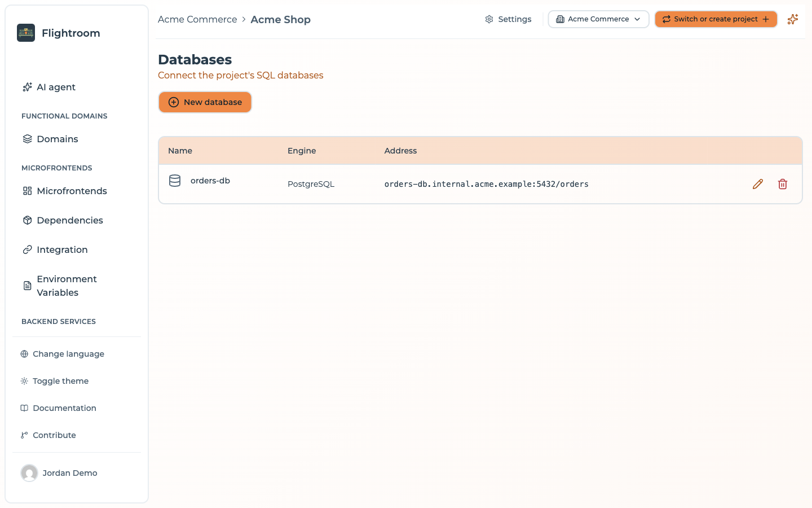
Task: Click Switch or create project
Action: tap(716, 19)
